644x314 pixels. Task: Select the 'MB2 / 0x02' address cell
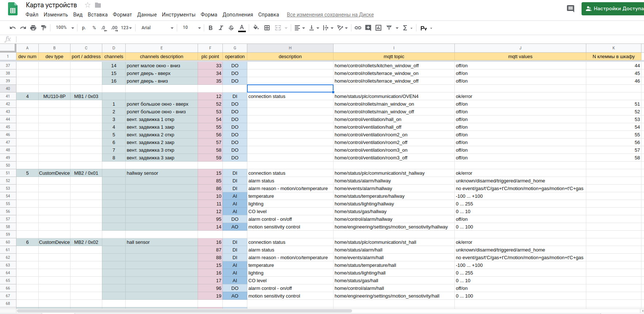click(x=86, y=242)
